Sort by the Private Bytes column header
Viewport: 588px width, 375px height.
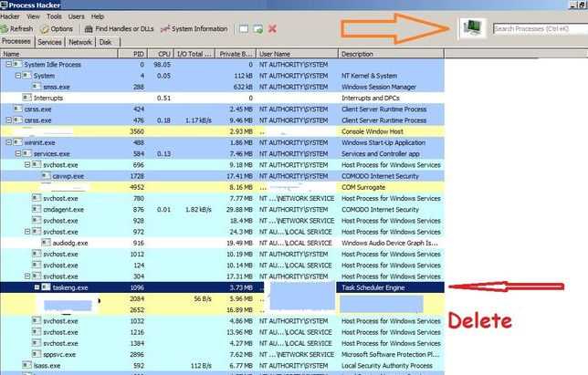pos(236,54)
